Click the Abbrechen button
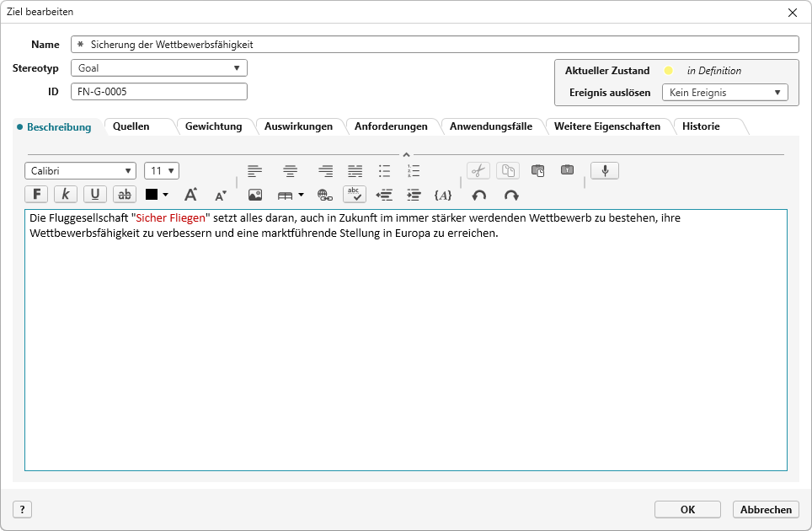Viewport: 812px width, 531px height. [x=765, y=509]
